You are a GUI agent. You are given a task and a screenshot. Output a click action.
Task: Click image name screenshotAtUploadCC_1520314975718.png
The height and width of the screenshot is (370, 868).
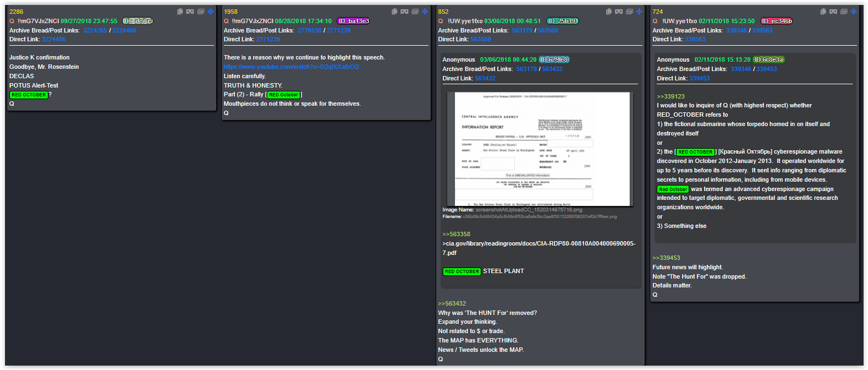pyautogui.click(x=529, y=209)
